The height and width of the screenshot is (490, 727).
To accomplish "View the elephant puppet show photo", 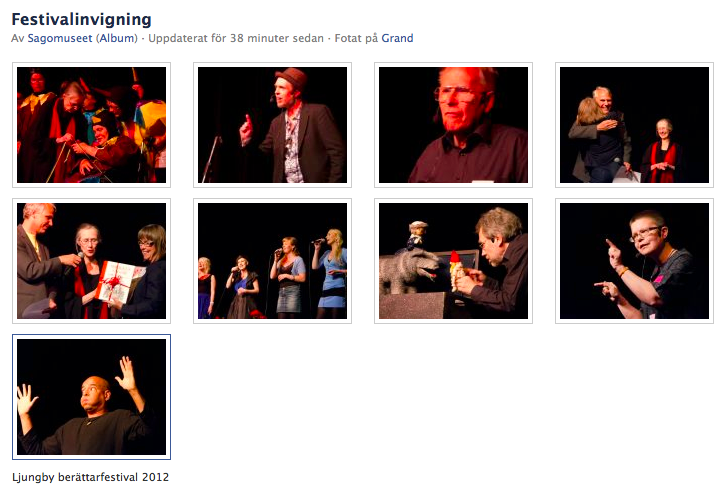I will (453, 261).
